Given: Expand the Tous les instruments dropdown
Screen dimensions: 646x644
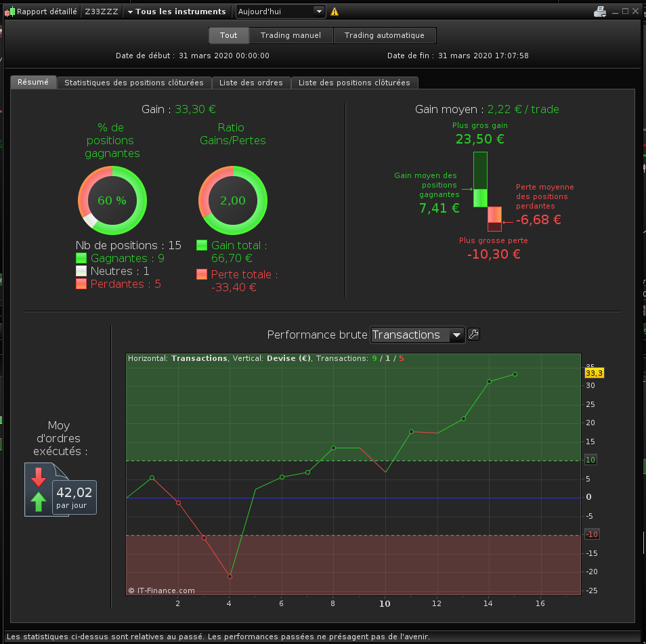Looking at the screenshot, I should (x=177, y=12).
